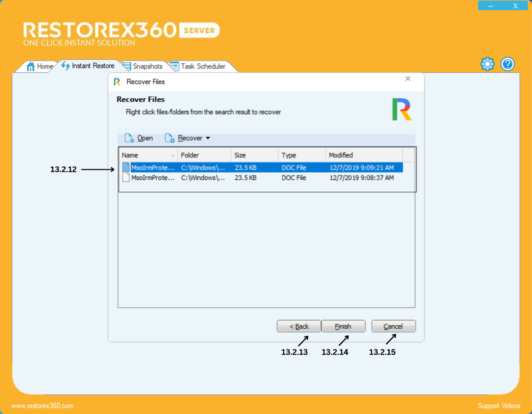The width and height of the screenshot is (532, 414).
Task: Switch to the Instant Restore tab
Action: 88,66
